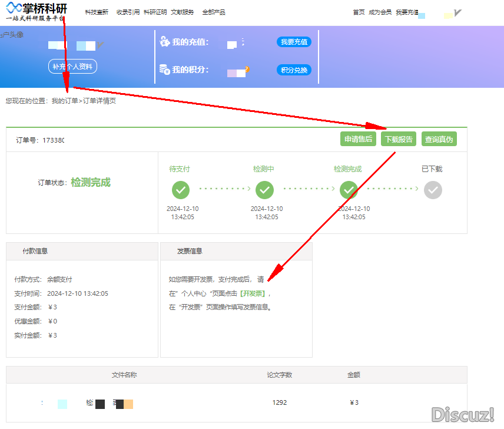Open 全部产品 in the top navigation
This screenshot has height=429, width=504.
coord(213,12)
